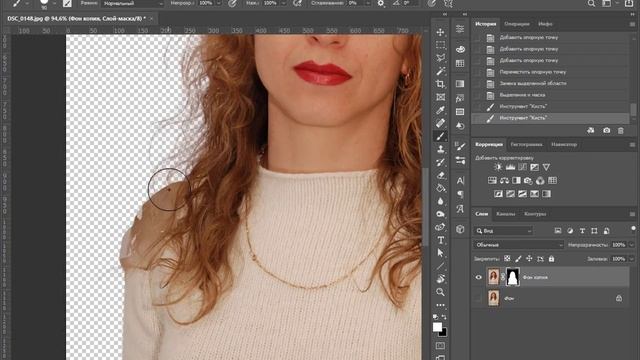Toggle lock transparent pixels
The height and width of the screenshot is (360, 640).
(507, 259)
